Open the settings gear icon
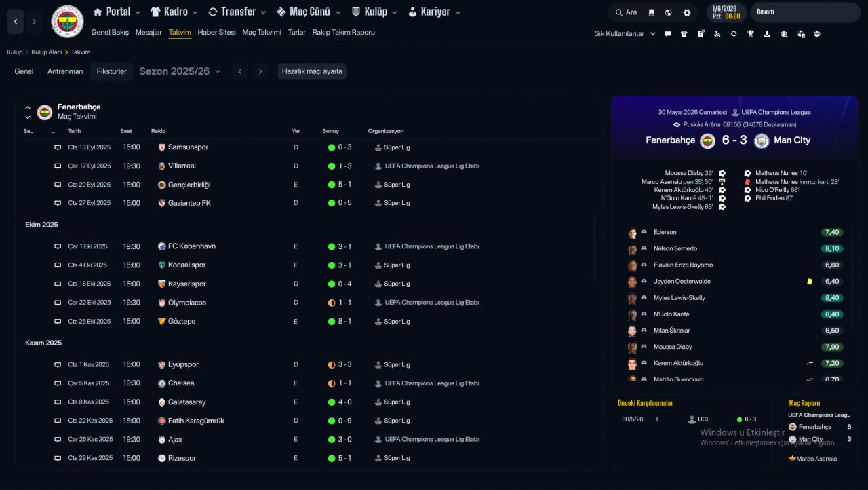868x490 pixels. point(687,12)
